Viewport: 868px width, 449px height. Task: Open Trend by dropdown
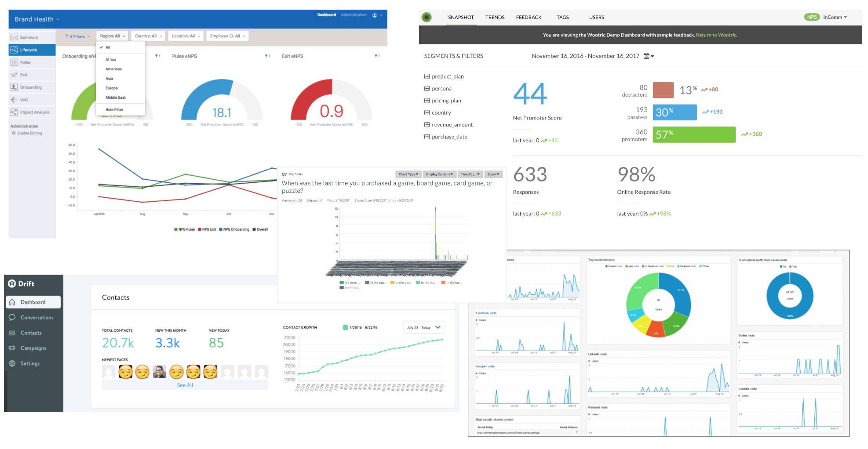coord(470,174)
